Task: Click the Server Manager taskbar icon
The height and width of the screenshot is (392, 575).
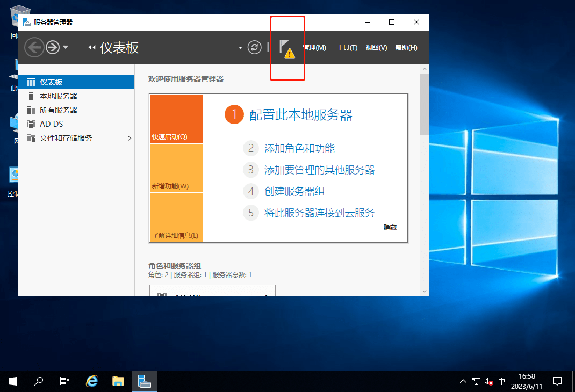Action: tap(145, 381)
